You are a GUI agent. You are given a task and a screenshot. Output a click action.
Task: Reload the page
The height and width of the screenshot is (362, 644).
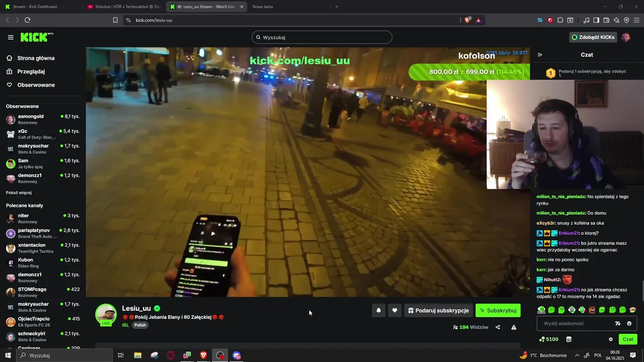click(27, 20)
